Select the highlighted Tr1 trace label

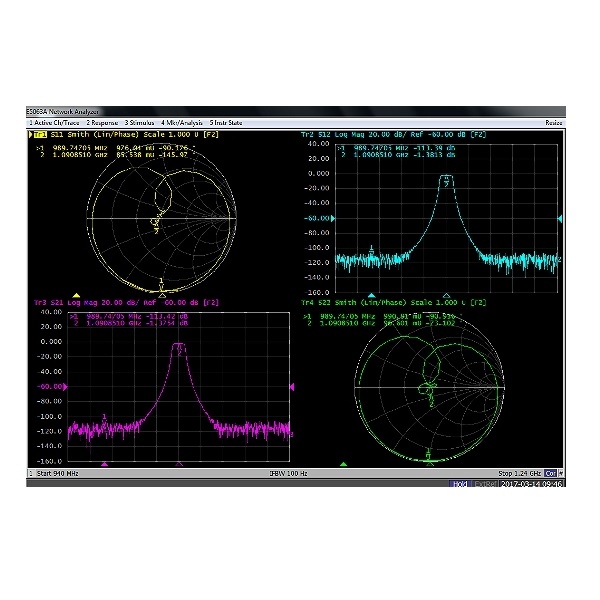pyautogui.click(x=40, y=135)
